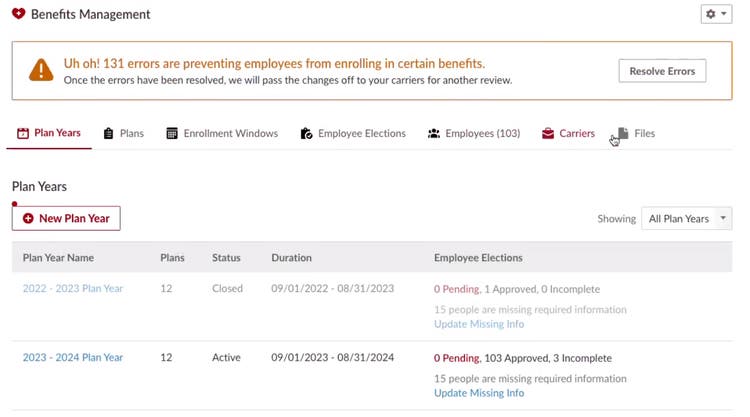Click the Enrollment Windows calendar icon
The width and height of the screenshot is (750, 417).
(x=172, y=133)
